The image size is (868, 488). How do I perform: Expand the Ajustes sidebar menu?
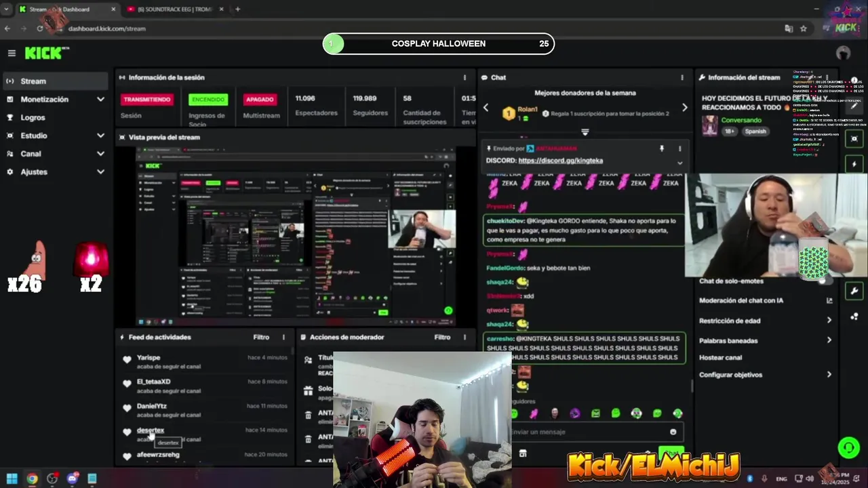54,172
